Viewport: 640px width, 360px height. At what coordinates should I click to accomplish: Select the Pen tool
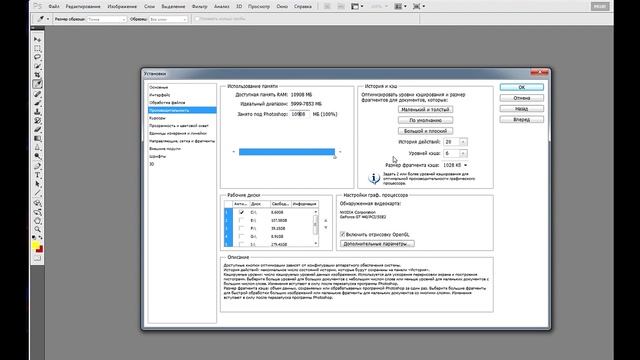point(37,166)
